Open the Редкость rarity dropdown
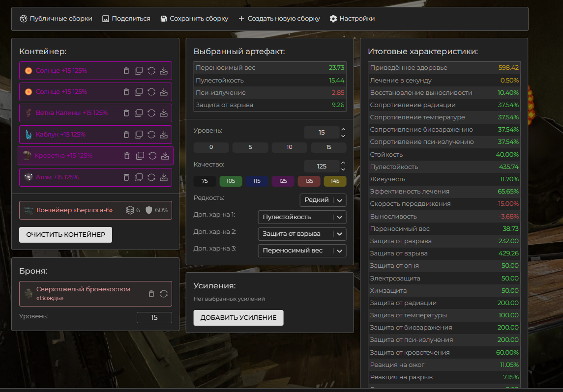The height and width of the screenshot is (392, 563). pyautogui.click(x=323, y=200)
